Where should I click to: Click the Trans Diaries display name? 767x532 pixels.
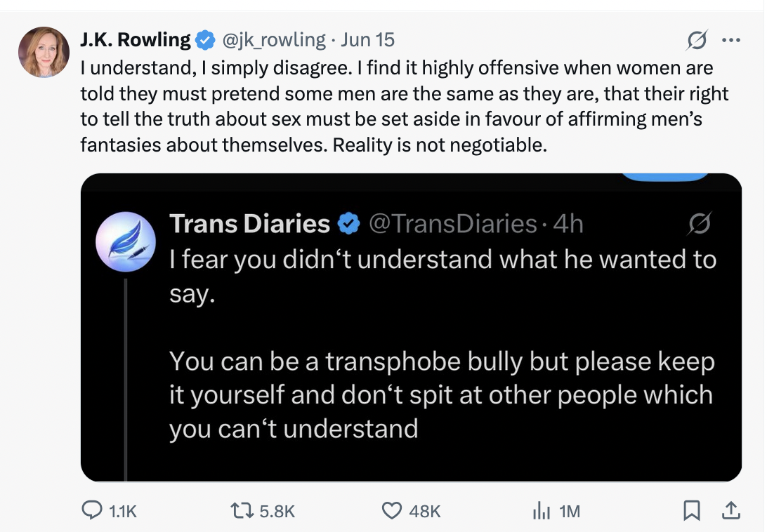(249, 223)
